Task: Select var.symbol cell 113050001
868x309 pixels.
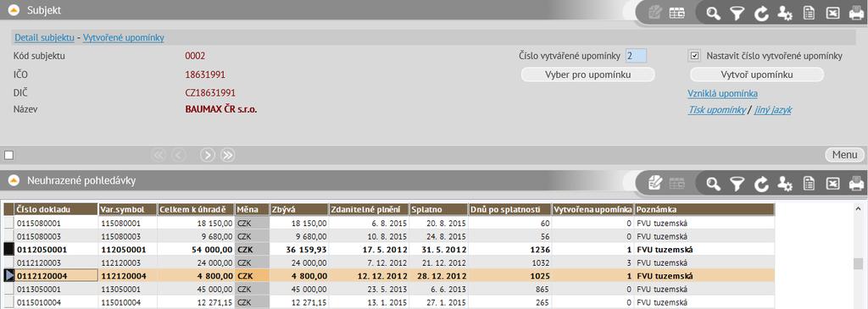Action: pyautogui.click(x=128, y=289)
